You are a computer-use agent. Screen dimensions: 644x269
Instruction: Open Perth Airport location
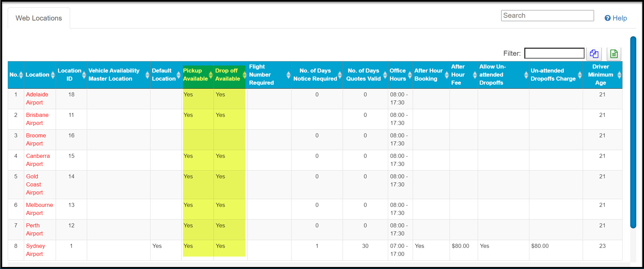[34, 230]
